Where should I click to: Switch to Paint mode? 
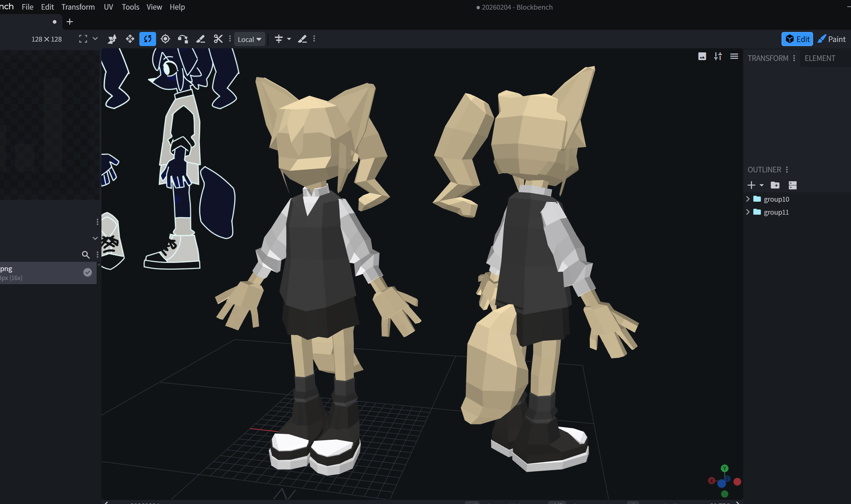832,39
